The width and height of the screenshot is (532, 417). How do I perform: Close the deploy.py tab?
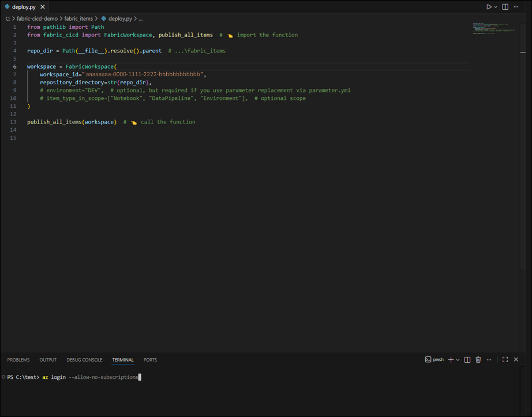43,7
